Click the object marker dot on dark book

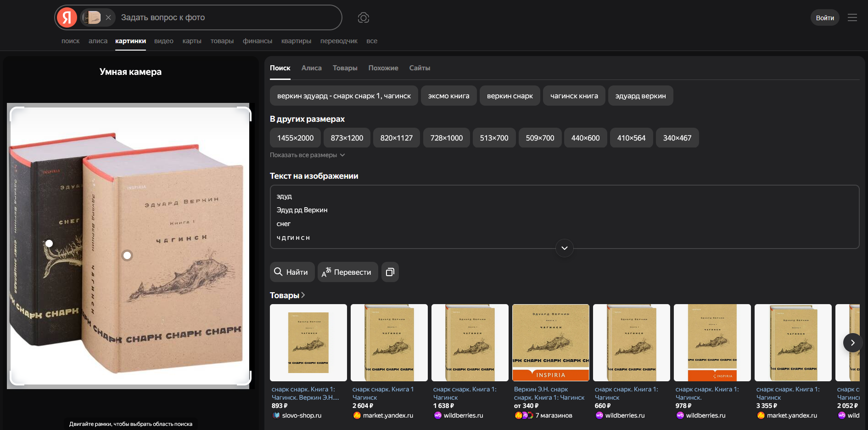pyautogui.click(x=49, y=243)
